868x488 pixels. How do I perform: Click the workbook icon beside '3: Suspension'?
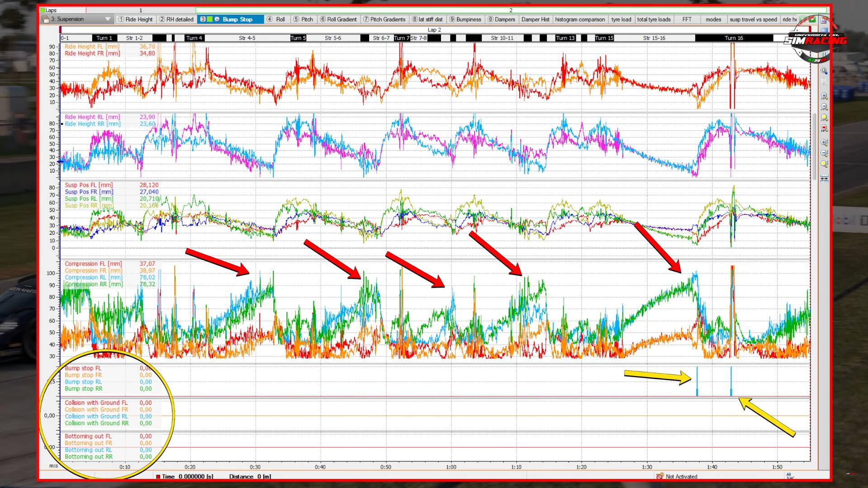pos(45,19)
